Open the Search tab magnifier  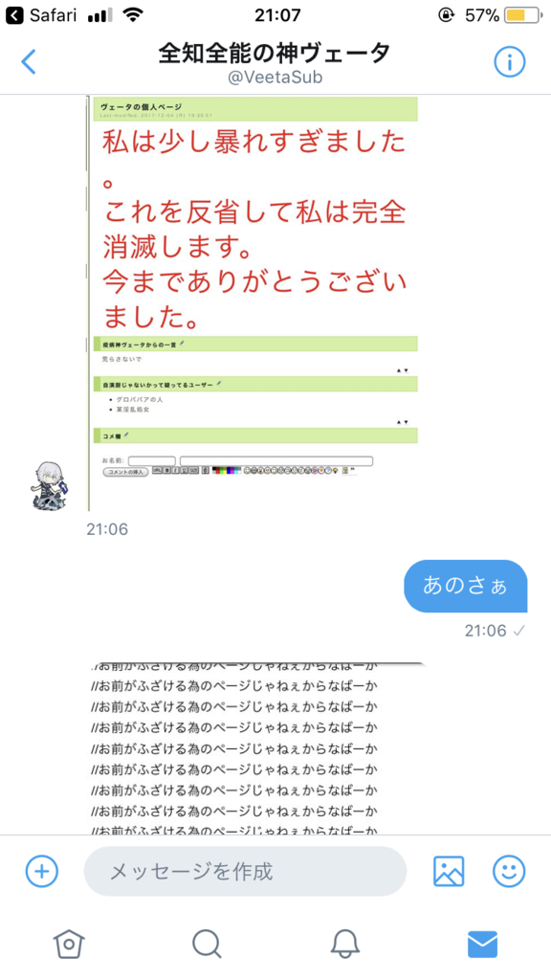tap(207, 944)
